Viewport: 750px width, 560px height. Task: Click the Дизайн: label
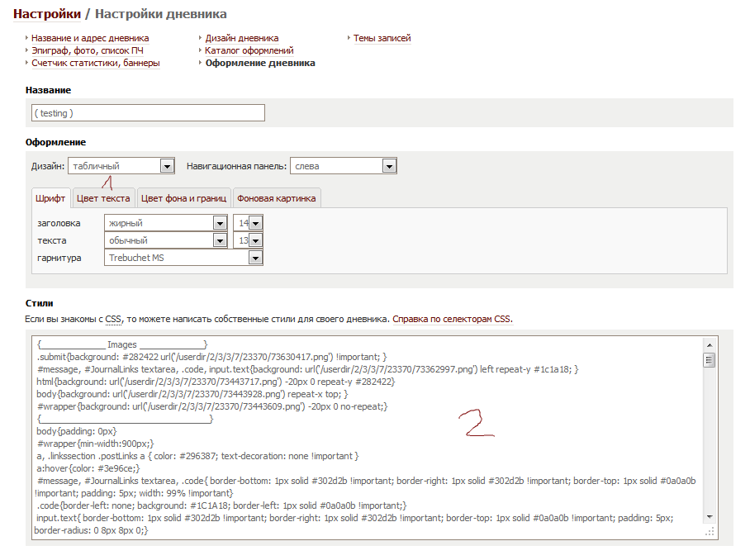(48, 166)
